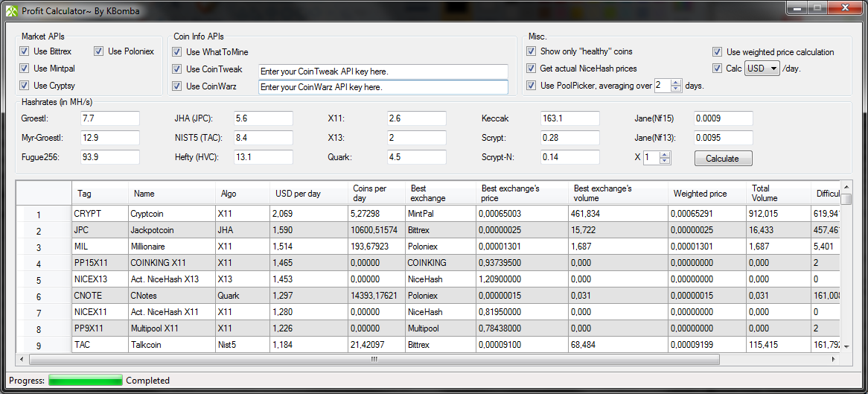
Task: Click the Multipool X11 name cell
Action: pos(172,329)
